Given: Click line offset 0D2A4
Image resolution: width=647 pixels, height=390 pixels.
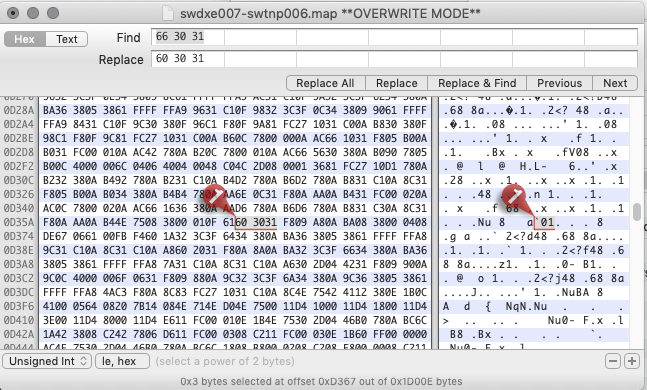Looking at the screenshot, I should coord(19,124).
